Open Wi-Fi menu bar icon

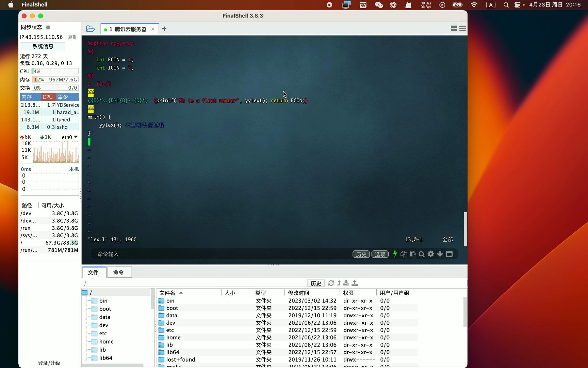(x=474, y=5)
